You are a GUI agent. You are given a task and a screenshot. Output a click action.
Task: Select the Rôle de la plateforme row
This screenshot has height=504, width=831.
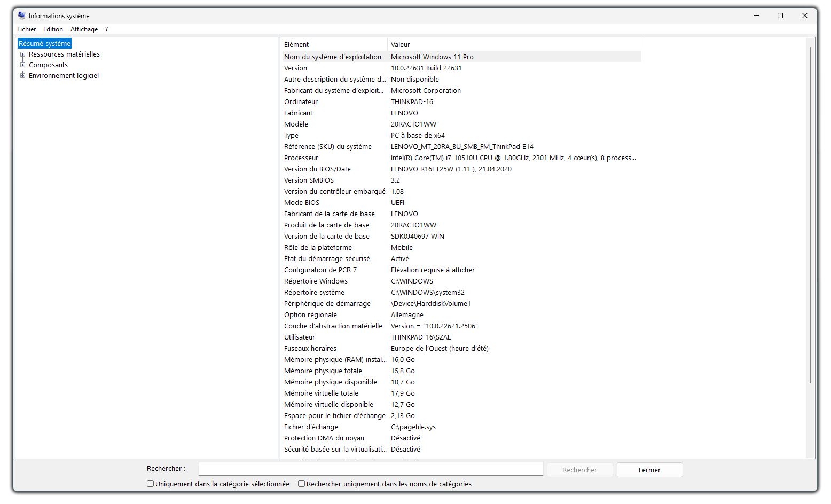461,248
